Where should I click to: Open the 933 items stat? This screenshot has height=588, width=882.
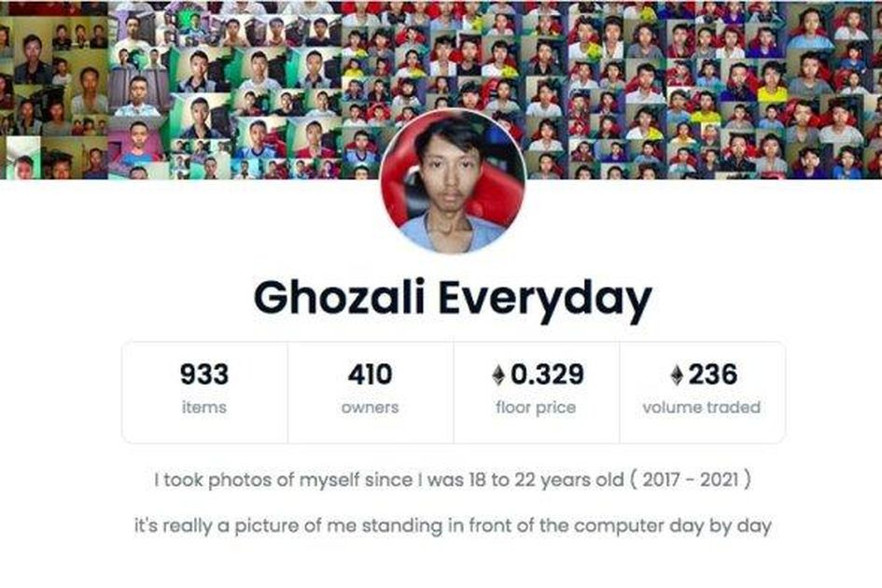204,392
